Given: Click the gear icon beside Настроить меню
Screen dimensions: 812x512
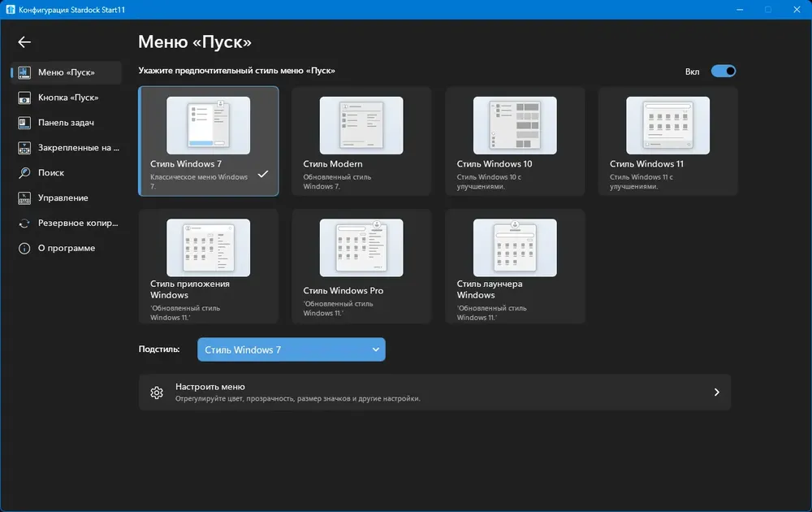Looking at the screenshot, I should [157, 393].
